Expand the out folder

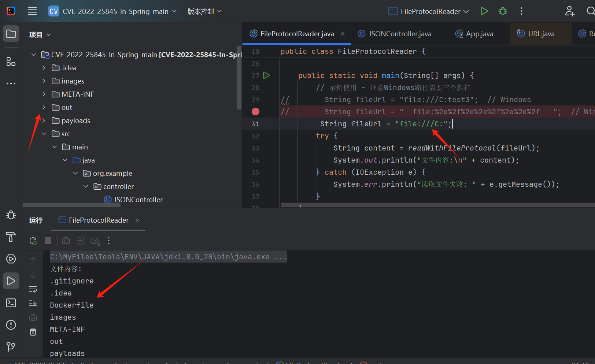pyautogui.click(x=44, y=107)
